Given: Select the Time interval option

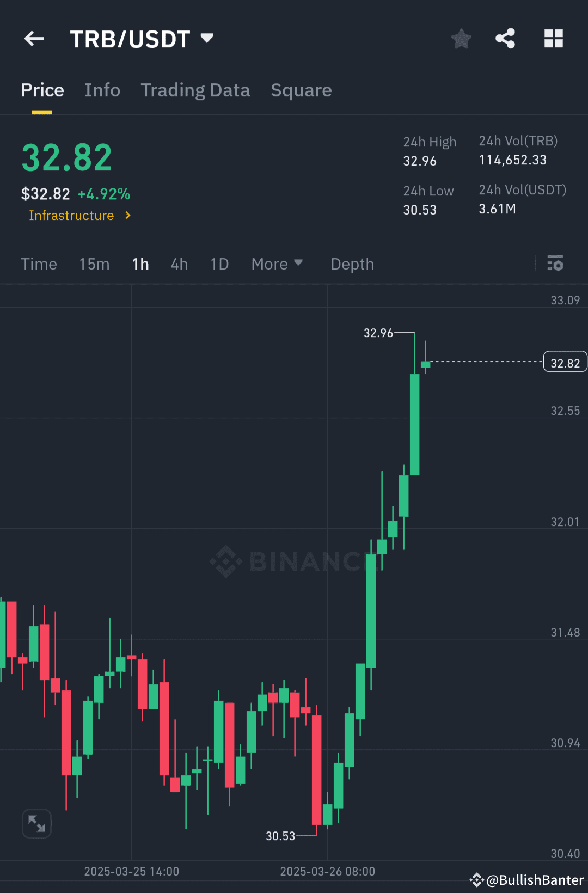Looking at the screenshot, I should click(x=39, y=264).
